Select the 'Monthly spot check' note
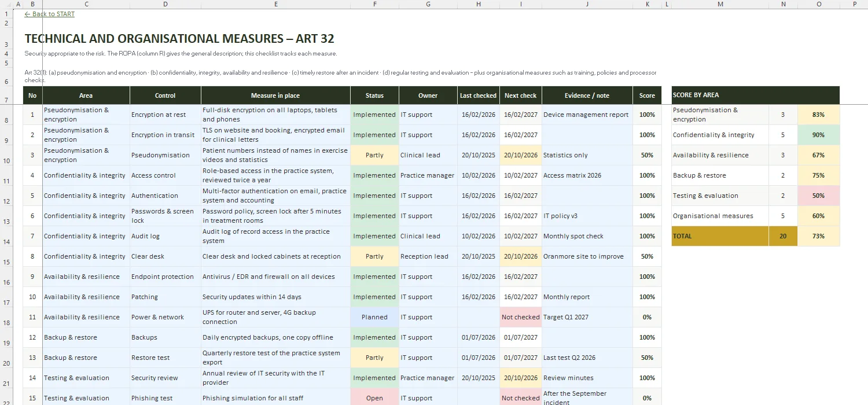 (x=587, y=236)
